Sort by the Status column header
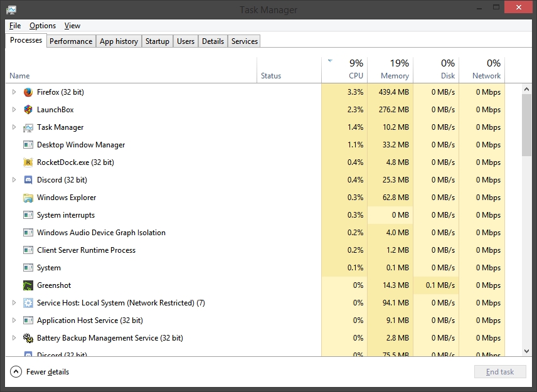The width and height of the screenshot is (537, 392). [x=289, y=70]
